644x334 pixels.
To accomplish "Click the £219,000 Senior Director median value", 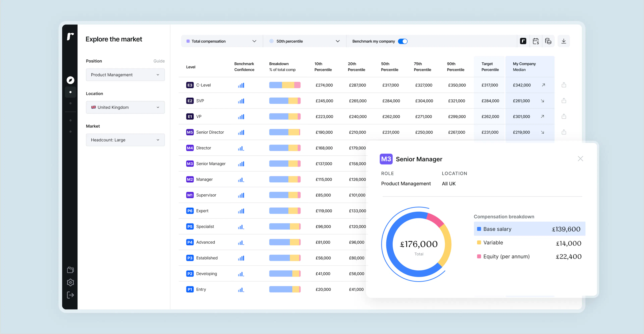I will (x=521, y=132).
